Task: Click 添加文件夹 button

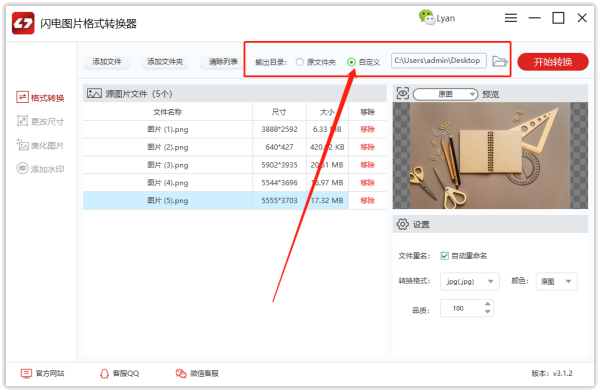Action: (165, 62)
